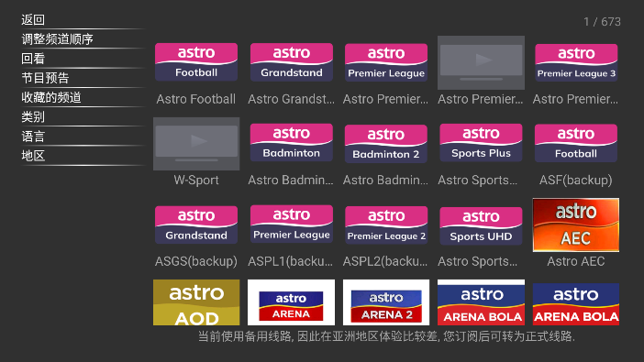Select the last Astro Arena Bola logo

click(576, 303)
